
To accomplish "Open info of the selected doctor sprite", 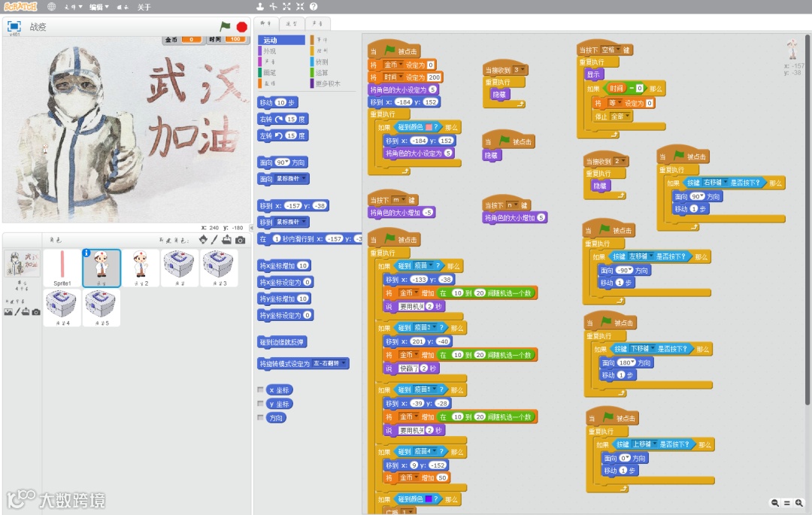I will click(x=86, y=253).
